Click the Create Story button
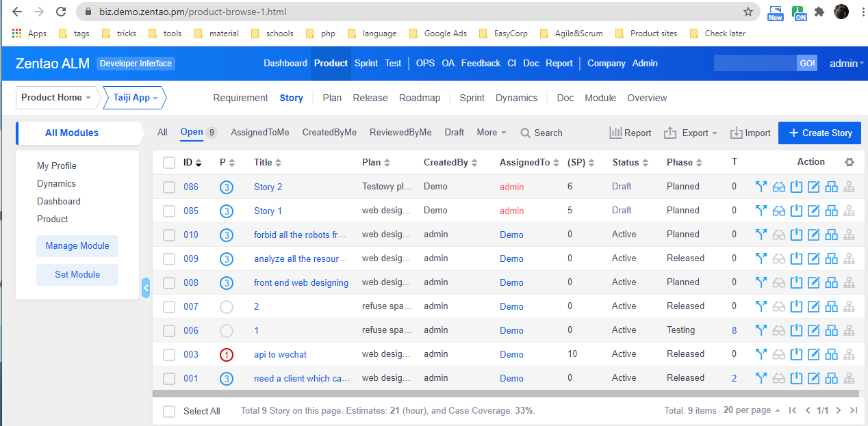 819,133
